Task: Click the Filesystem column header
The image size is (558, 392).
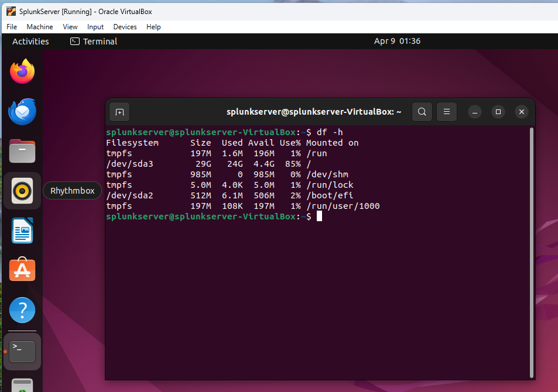Action: [132, 143]
